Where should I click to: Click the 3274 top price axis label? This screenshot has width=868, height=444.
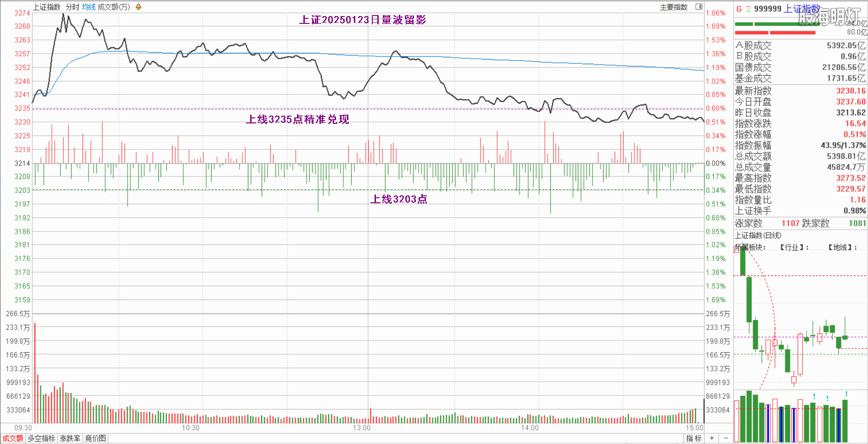click(x=22, y=13)
